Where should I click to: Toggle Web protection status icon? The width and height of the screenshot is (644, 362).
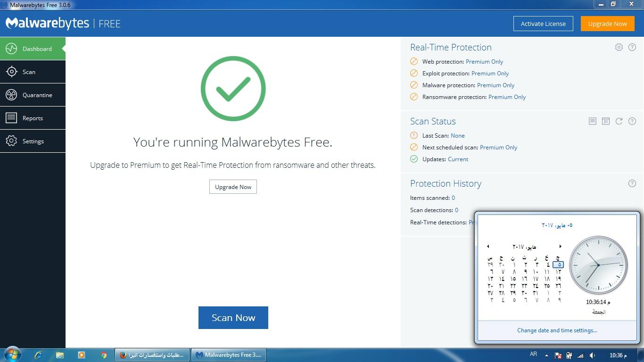(x=414, y=61)
